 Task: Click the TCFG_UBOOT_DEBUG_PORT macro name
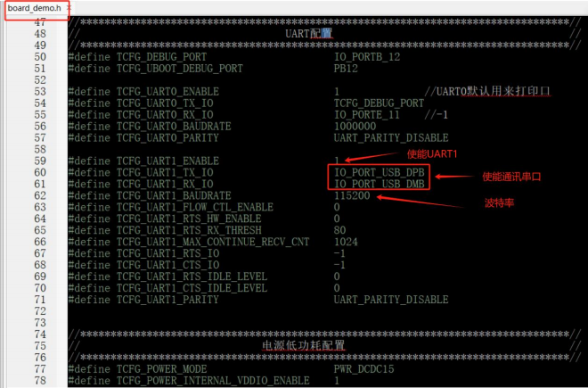click(180, 69)
